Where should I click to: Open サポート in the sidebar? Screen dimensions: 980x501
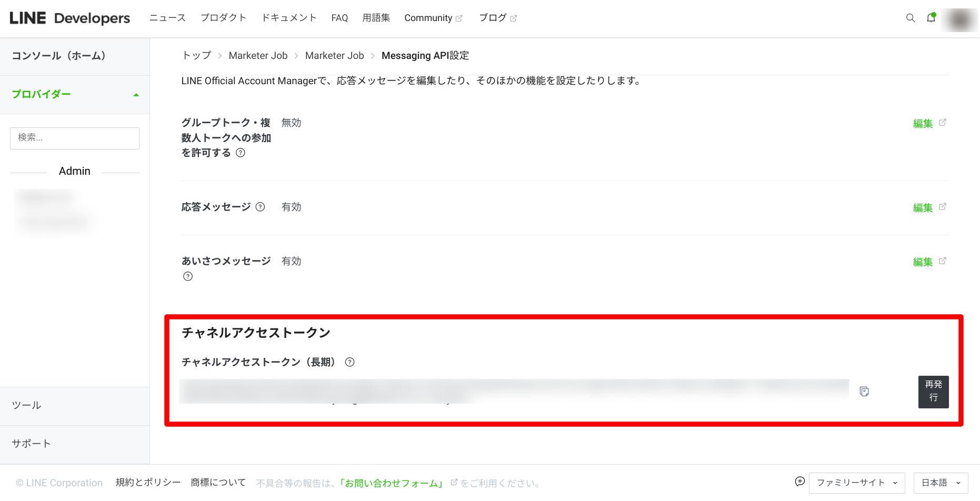click(x=75, y=444)
